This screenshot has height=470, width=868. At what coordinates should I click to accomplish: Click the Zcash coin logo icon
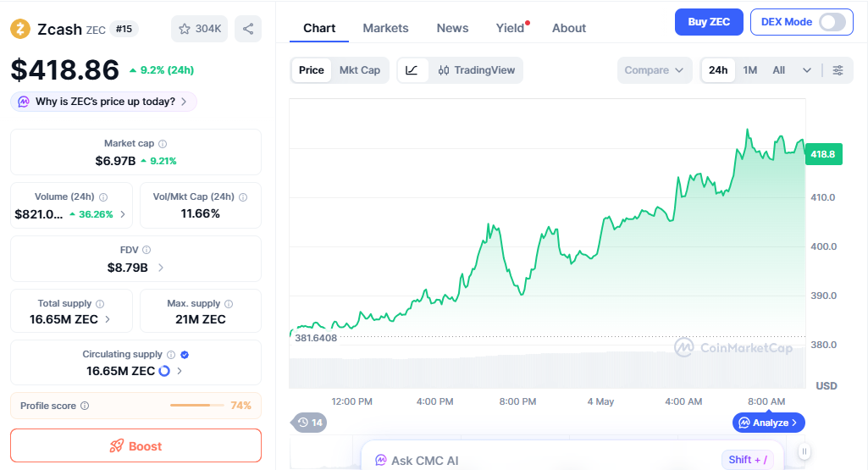coord(20,29)
